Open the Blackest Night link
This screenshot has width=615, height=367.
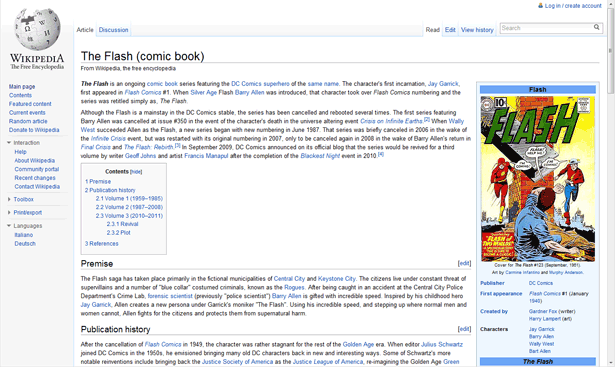click(320, 156)
